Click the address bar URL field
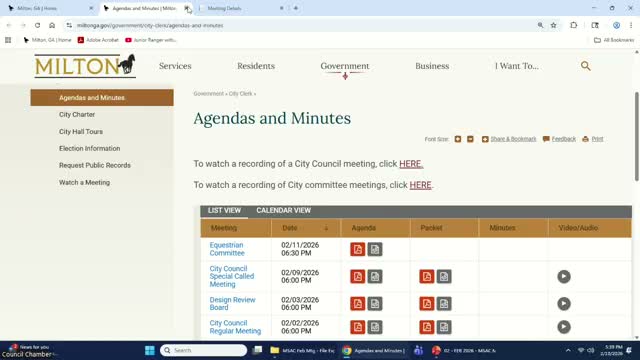640x360 pixels. point(302,25)
